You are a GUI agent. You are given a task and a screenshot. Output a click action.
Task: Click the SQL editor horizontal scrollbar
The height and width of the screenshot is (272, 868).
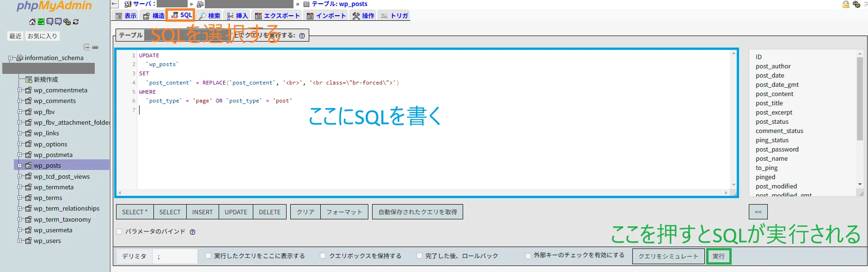[x=423, y=193]
